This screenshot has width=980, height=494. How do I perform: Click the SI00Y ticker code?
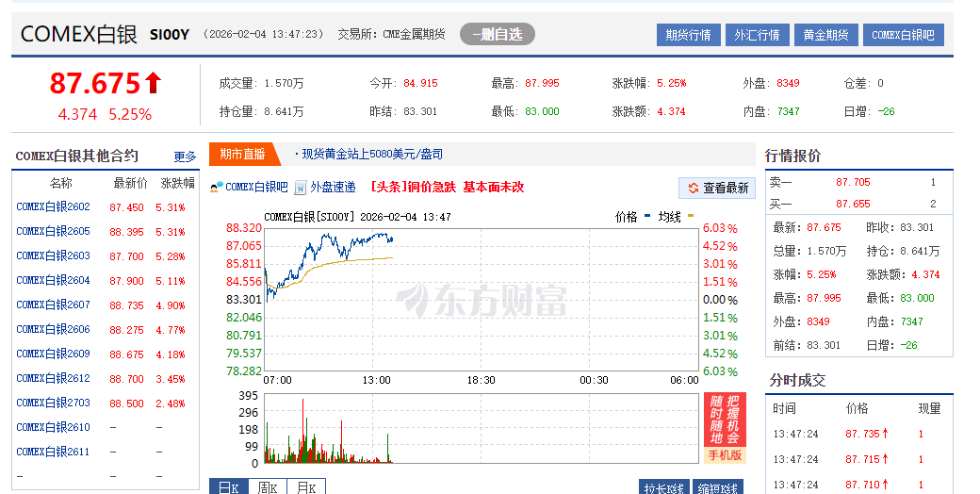coord(170,34)
